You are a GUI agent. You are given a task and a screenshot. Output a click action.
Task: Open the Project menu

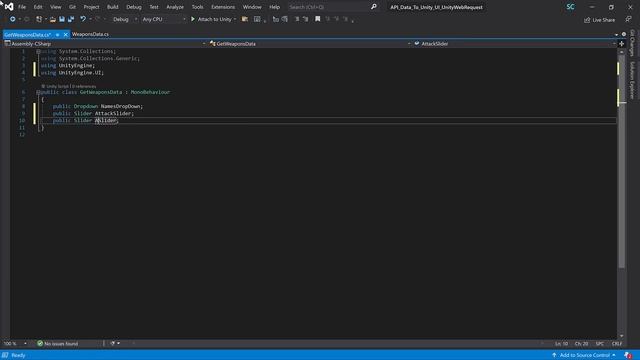[x=91, y=7]
